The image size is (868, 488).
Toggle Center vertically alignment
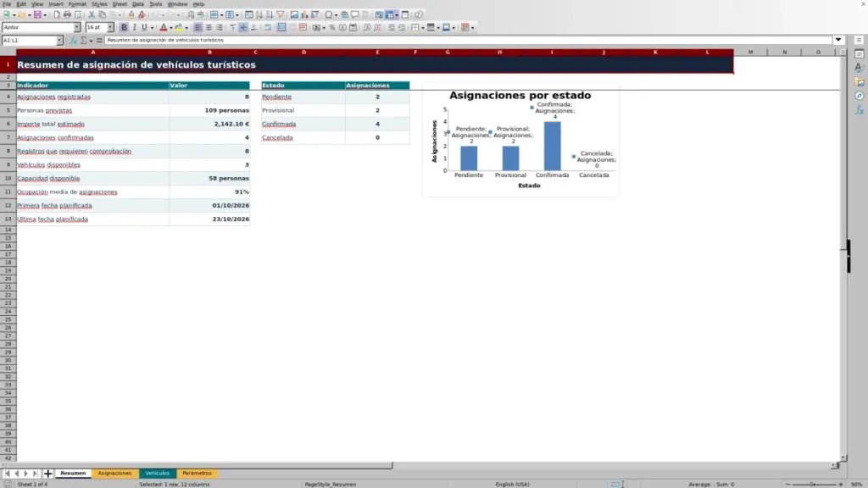243,27
